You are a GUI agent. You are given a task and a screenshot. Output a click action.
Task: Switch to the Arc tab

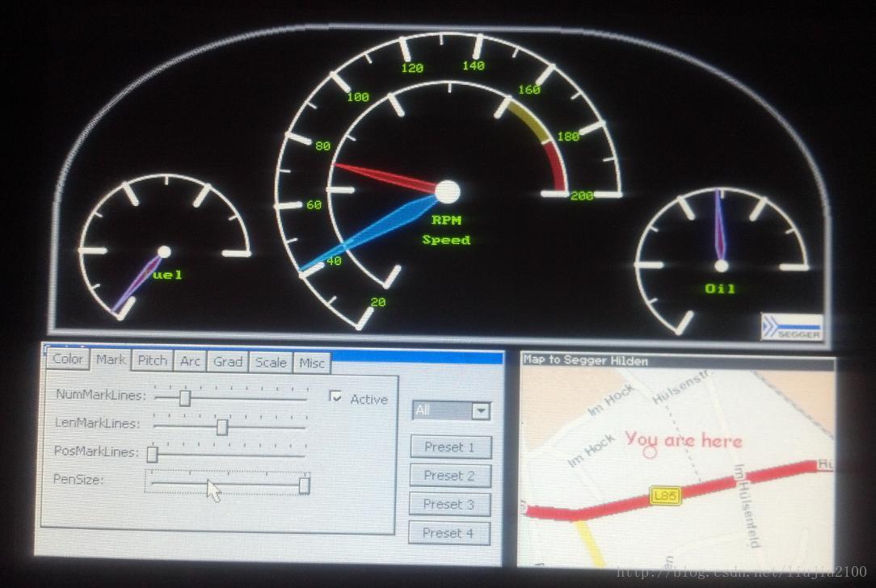pos(190,361)
